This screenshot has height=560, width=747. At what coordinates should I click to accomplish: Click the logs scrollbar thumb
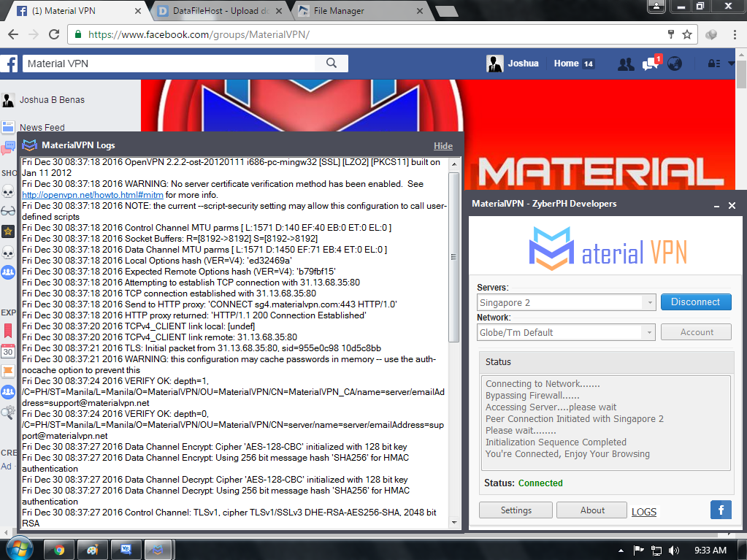[x=454, y=257]
